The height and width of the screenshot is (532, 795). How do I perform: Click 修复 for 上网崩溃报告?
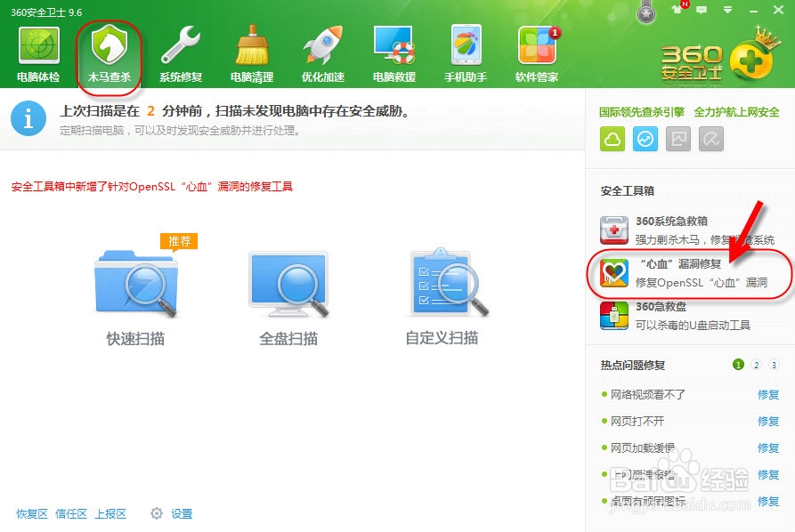tap(768, 475)
